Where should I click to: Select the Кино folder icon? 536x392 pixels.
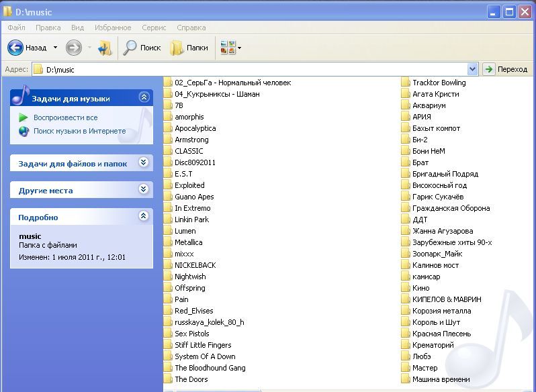click(x=406, y=288)
